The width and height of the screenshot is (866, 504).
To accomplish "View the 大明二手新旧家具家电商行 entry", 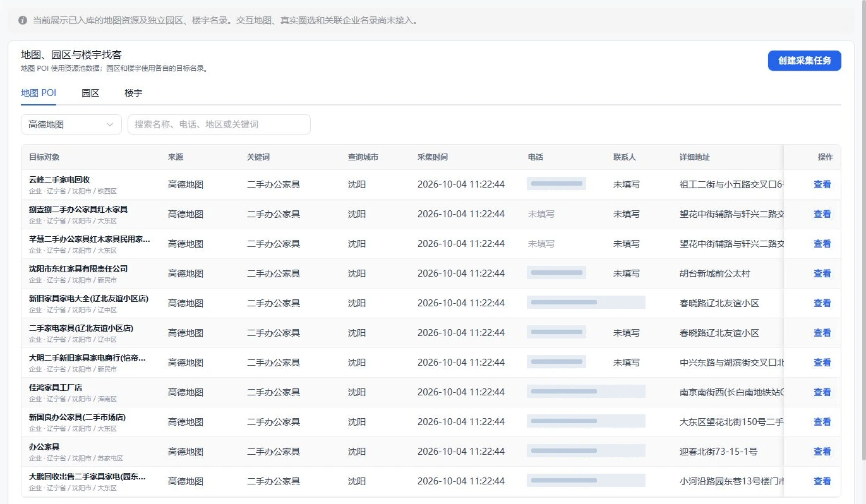I will pyautogui.click(x=822, y=363).
